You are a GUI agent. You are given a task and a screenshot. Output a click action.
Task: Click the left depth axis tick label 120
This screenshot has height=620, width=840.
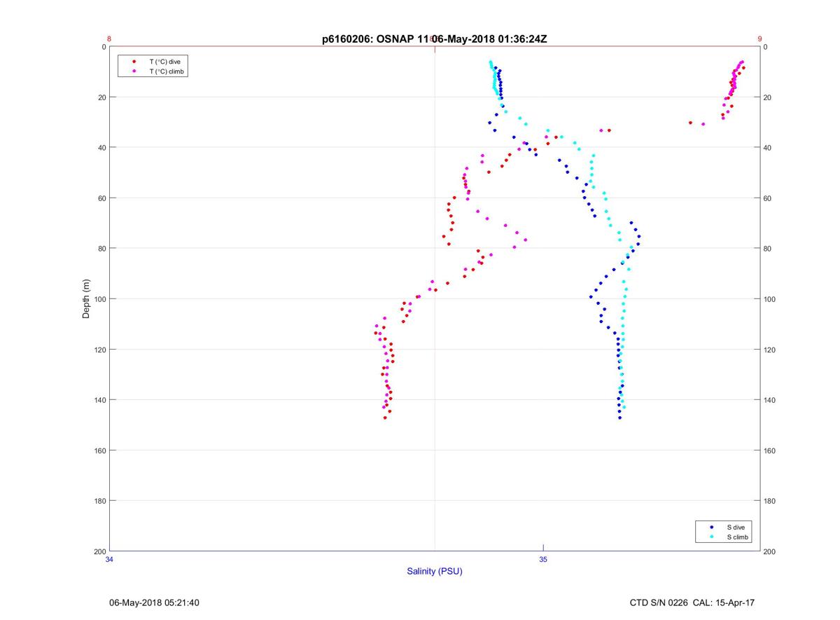click(99, 350)
